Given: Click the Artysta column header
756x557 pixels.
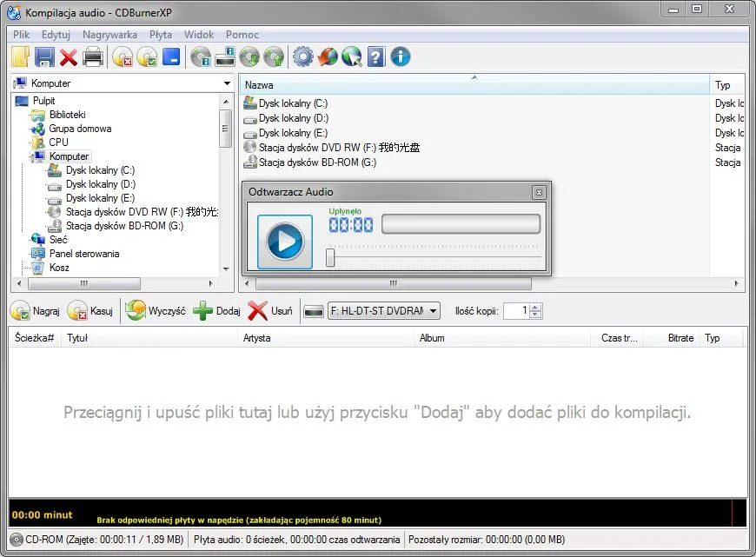Looking at the screenshot, I should tap(326, 338).
